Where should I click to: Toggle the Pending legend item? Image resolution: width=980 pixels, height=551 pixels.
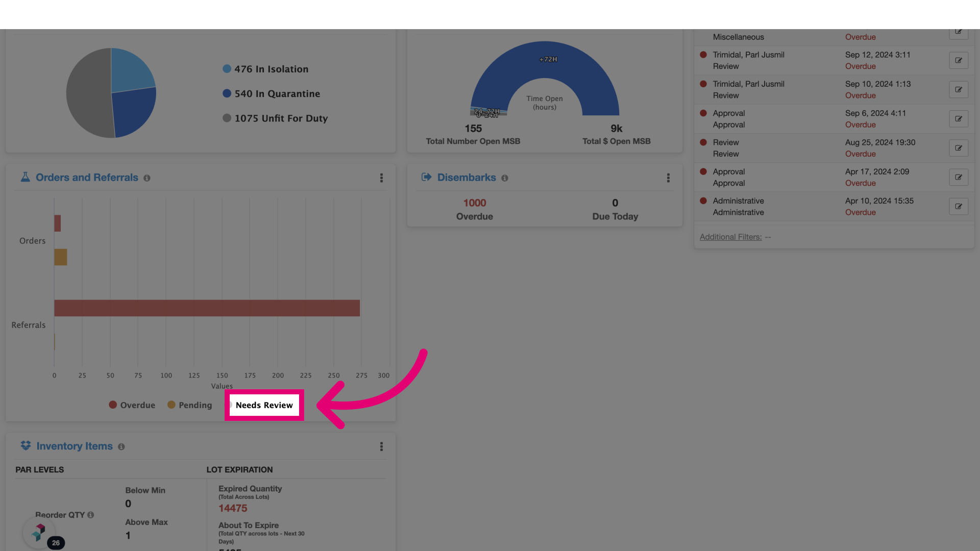click(190, 405)
